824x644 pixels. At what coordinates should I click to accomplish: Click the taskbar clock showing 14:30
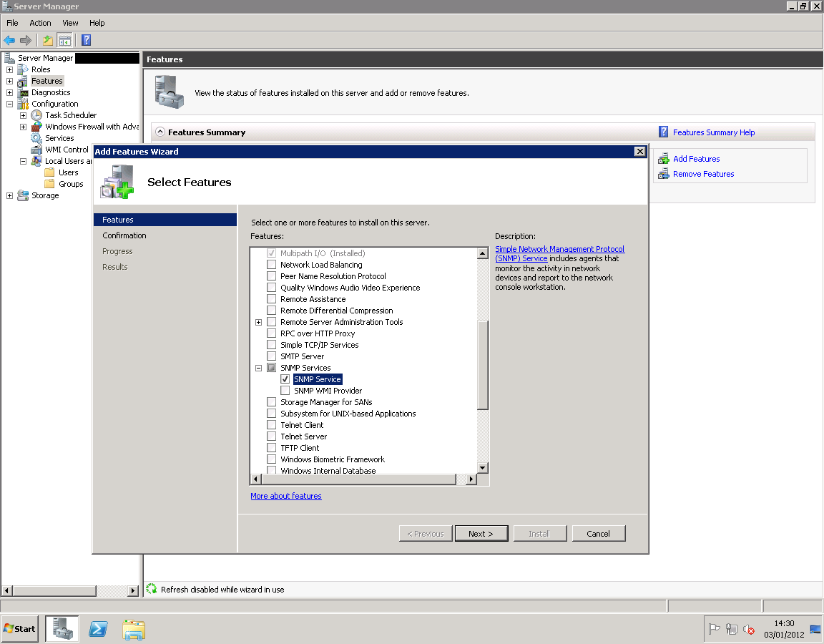point(784,629)
